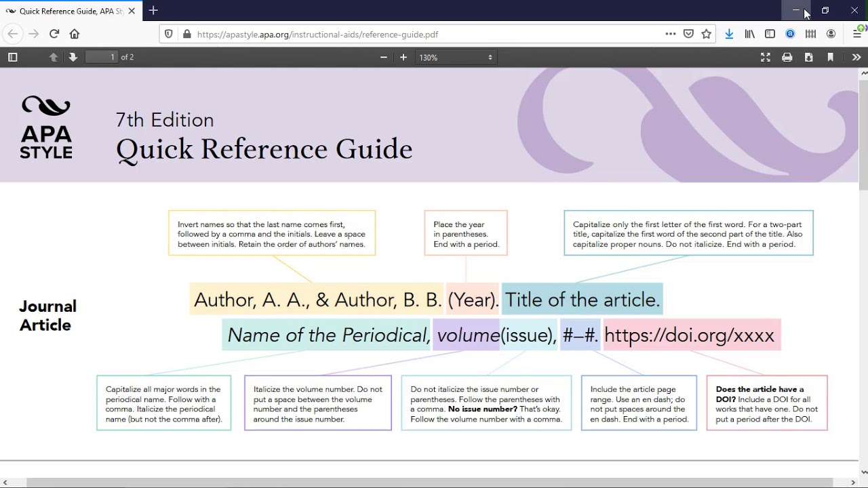Open page actions three-dot menu
868x488 pixels.
click(x=671, y=34)
